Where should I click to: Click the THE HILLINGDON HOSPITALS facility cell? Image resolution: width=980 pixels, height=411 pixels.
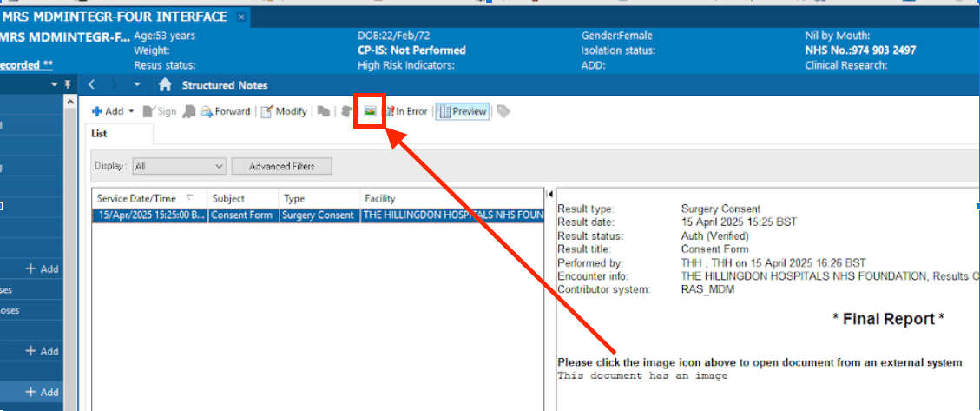(x=452, y=215)
